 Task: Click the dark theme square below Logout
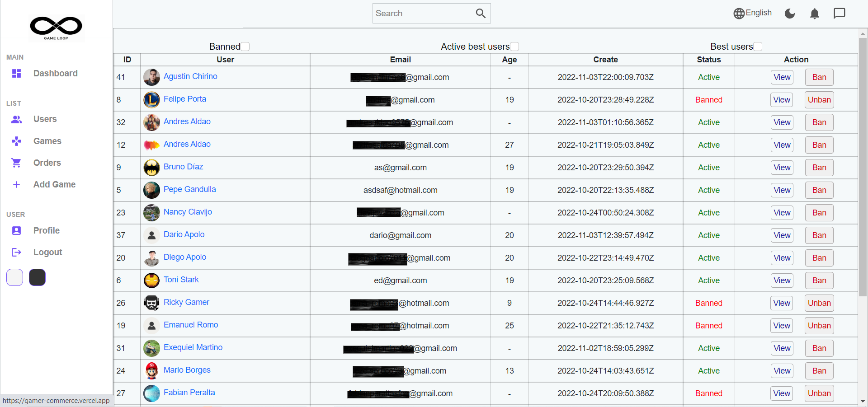(37, 277)
